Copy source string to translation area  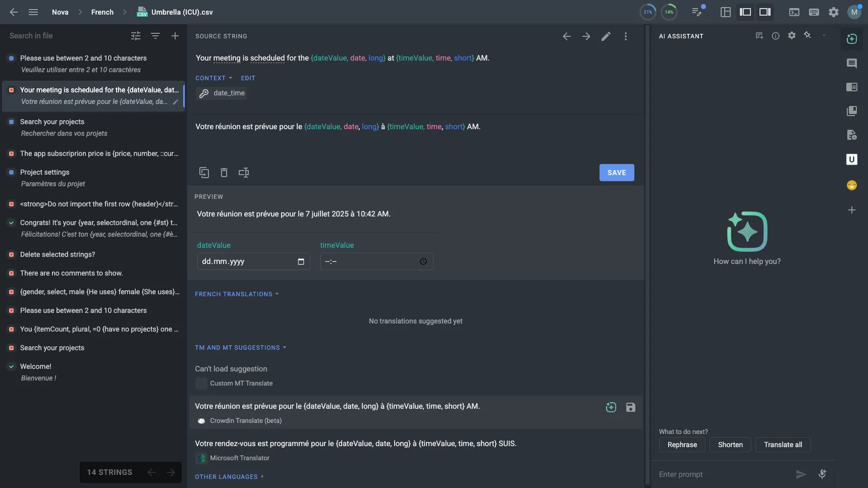[204, 173]
